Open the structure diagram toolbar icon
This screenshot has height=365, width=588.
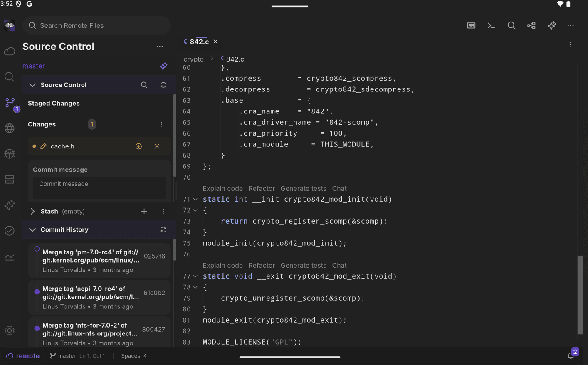coord(531,25)
